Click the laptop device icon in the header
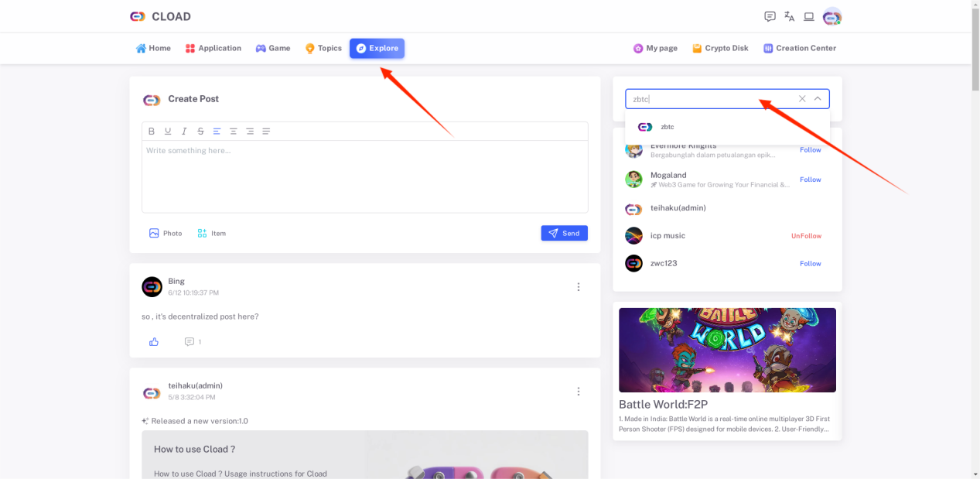The image size is (980, 479). (x=809, y=16)
